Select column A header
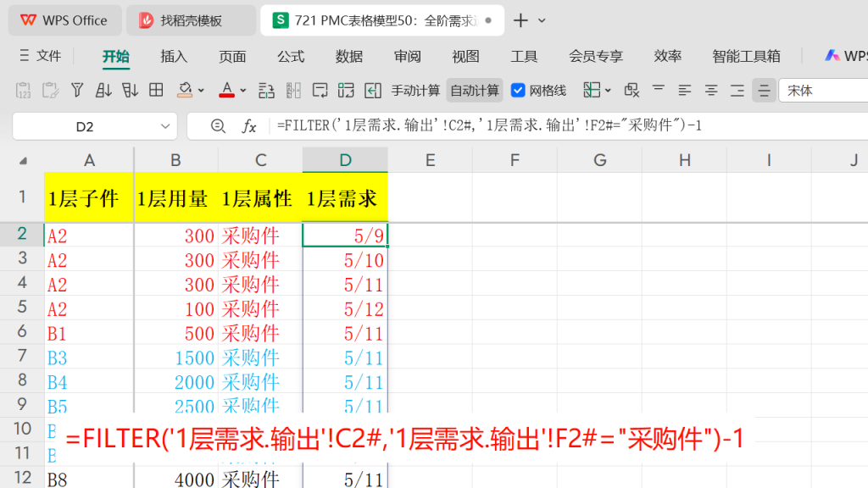Screen dimensions: 868x488 (89, 160)
